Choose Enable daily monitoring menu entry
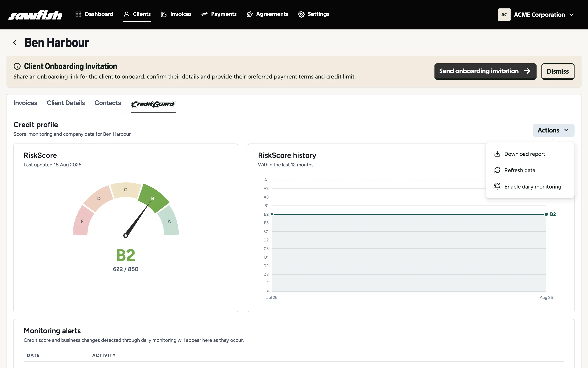The image size is (588, 368). pos(530,186)
